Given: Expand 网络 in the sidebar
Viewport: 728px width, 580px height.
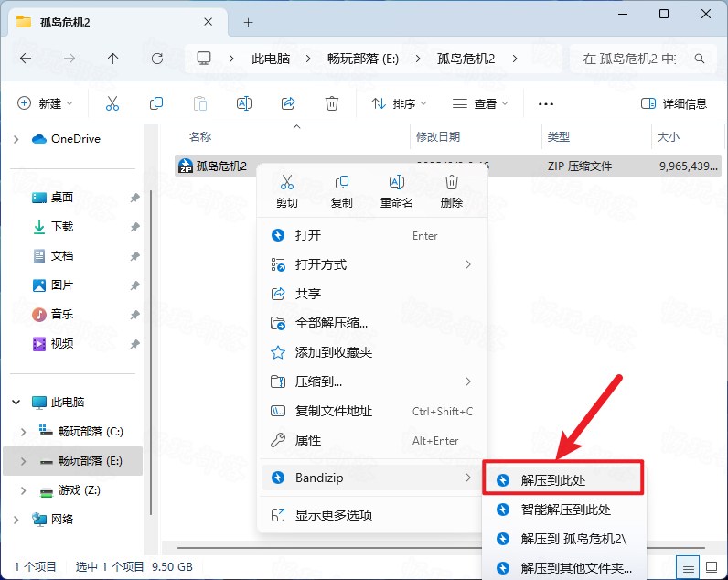Looking at the screenshot, I should (16, 520).
